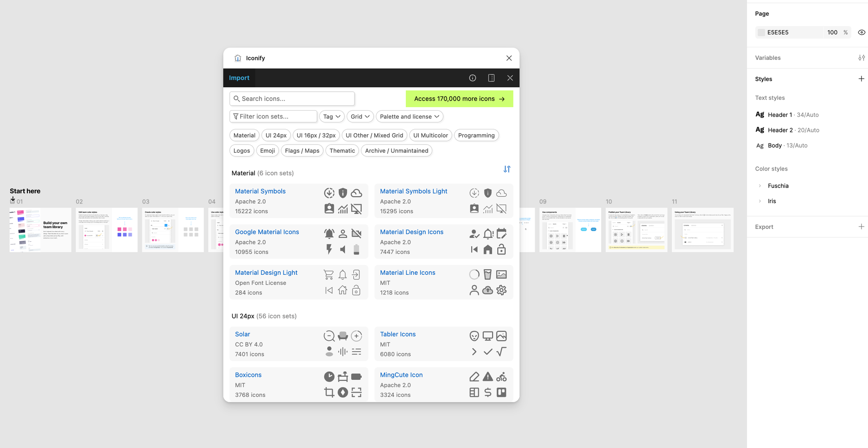Click dollar sign icon in MingCute Icon

coord(488,392)
